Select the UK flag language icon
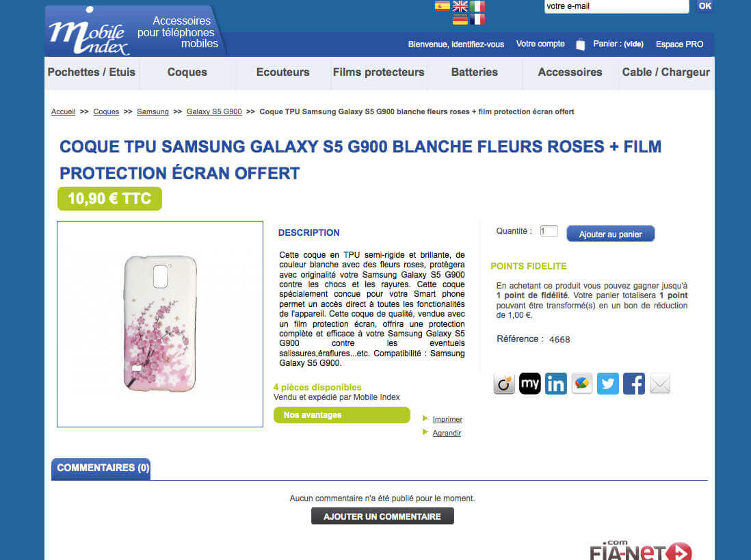Viewport: 751px width, 560px height. pyautogui.click(x=460, y=5)
